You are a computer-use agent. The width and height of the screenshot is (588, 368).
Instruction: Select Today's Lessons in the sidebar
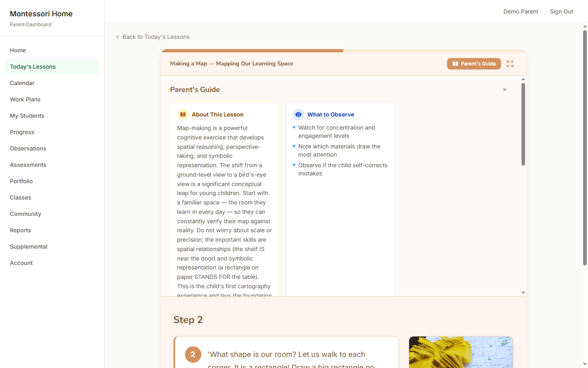tap(33, 66)
